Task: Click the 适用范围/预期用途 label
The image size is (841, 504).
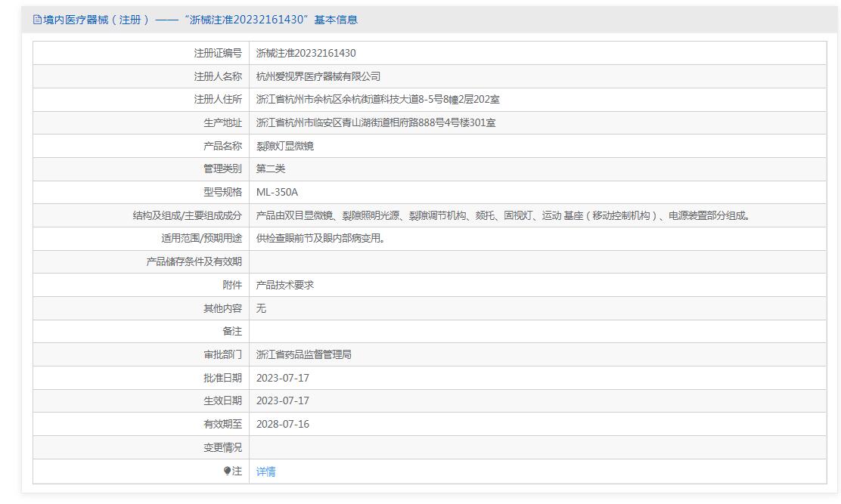Action: click(x=202, y=238)
